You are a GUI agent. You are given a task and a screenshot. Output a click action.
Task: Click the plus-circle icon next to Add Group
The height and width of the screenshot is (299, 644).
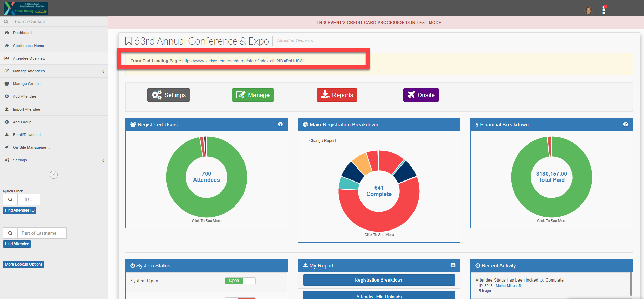tap(7, 122)
